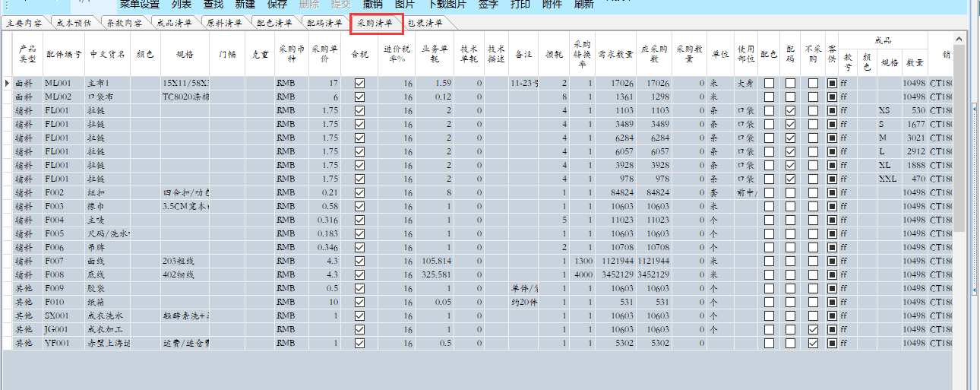Click the 四合扣 spec cell
The image size is (980, 390).
185,192
